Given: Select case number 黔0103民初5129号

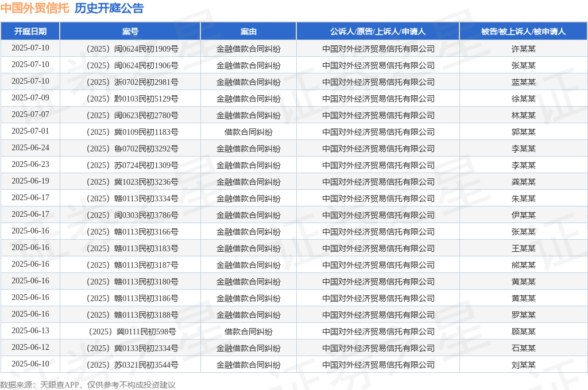Looking at the screenshot, I should click(x=146, y=99).
